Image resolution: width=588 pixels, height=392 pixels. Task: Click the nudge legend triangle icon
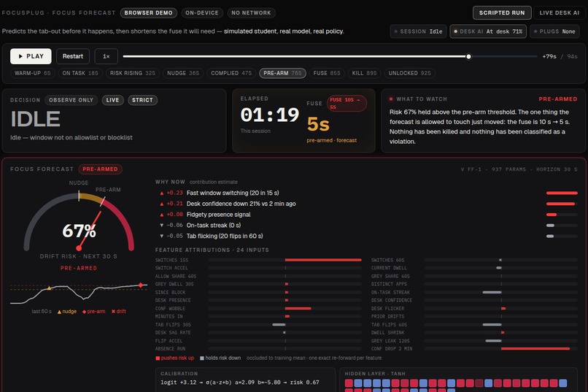click(x=59, y=312)
